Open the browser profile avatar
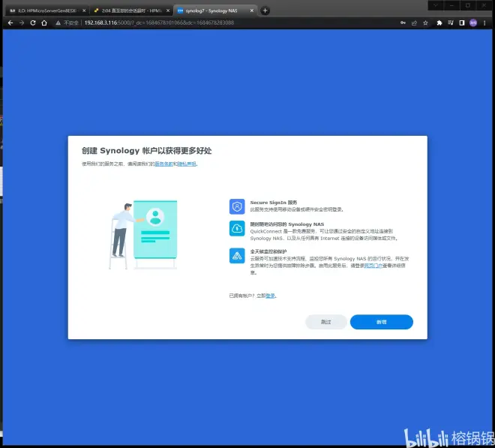This screenshot has width=495, height=448. (x=473, y=23)
